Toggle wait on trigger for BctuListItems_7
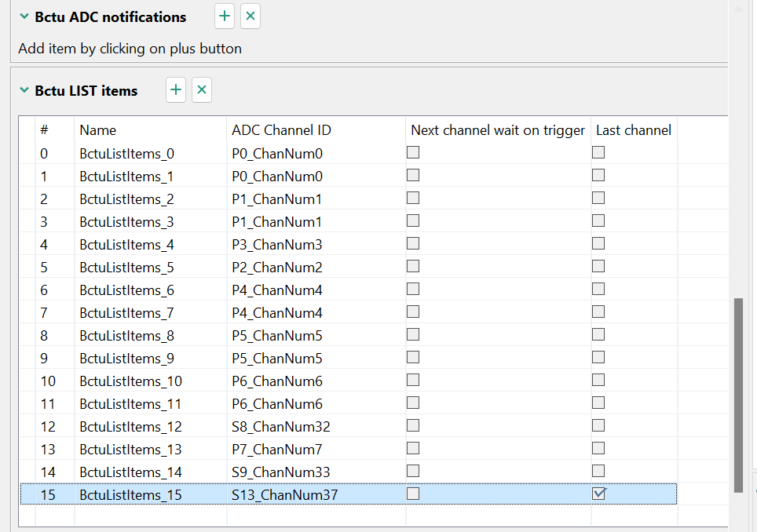Viewport: 757px width, 532px height. click(413, 312)
